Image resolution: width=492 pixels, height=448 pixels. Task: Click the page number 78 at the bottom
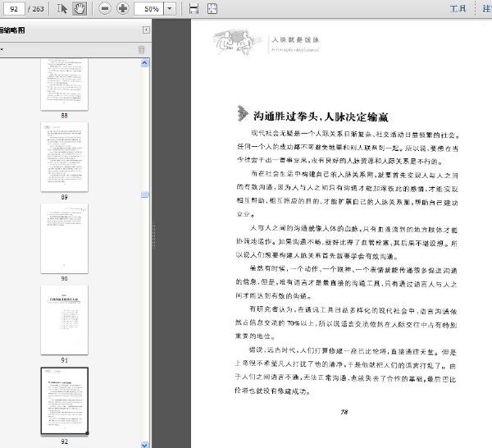point(344,412)
